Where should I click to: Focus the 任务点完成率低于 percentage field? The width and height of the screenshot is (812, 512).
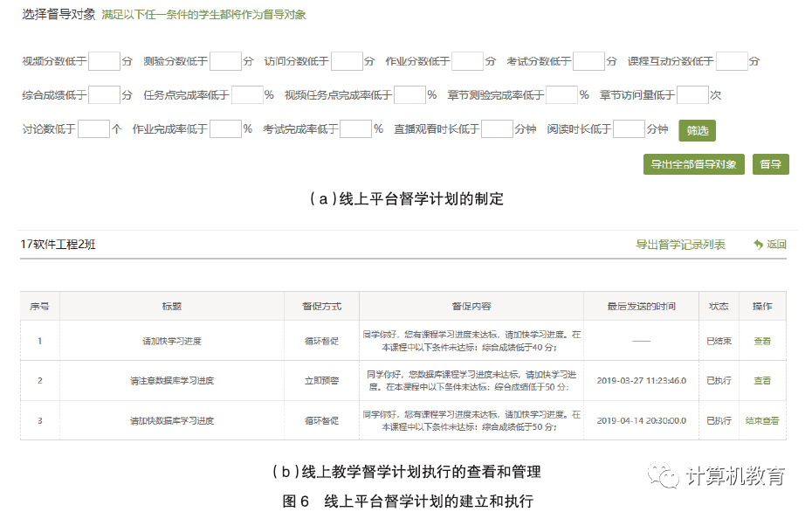(247, 95)
